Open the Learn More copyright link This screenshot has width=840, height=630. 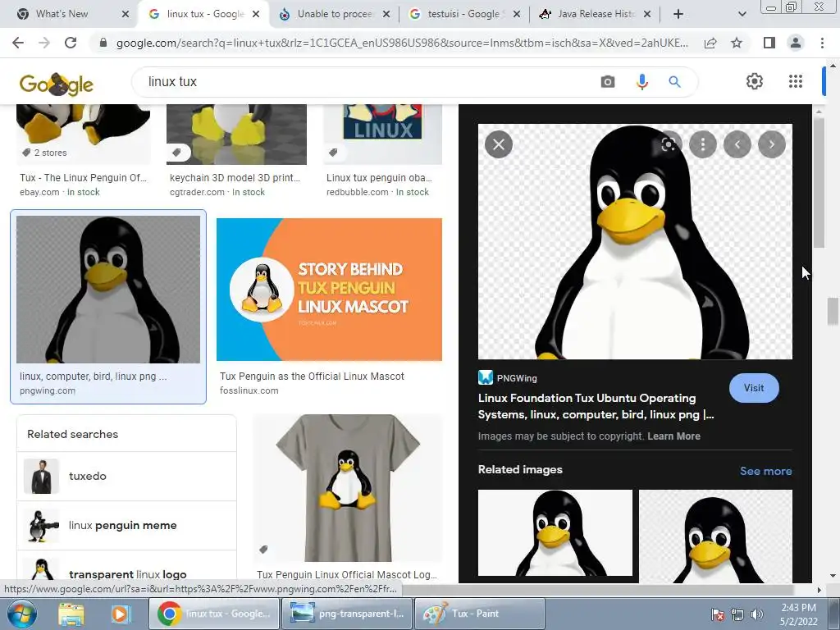point(673,436)
